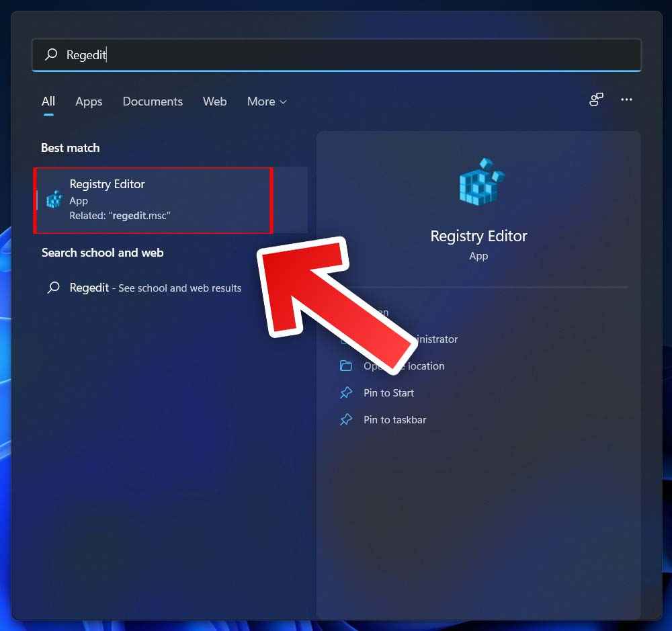Click the large Registry Editor icon in preview

481,181
